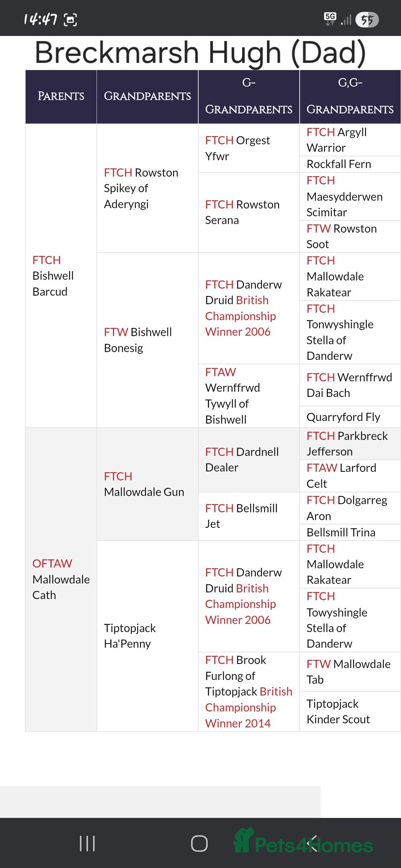Tap the Grandparents column header
The image size is (401, 868).
click(147, 96)
